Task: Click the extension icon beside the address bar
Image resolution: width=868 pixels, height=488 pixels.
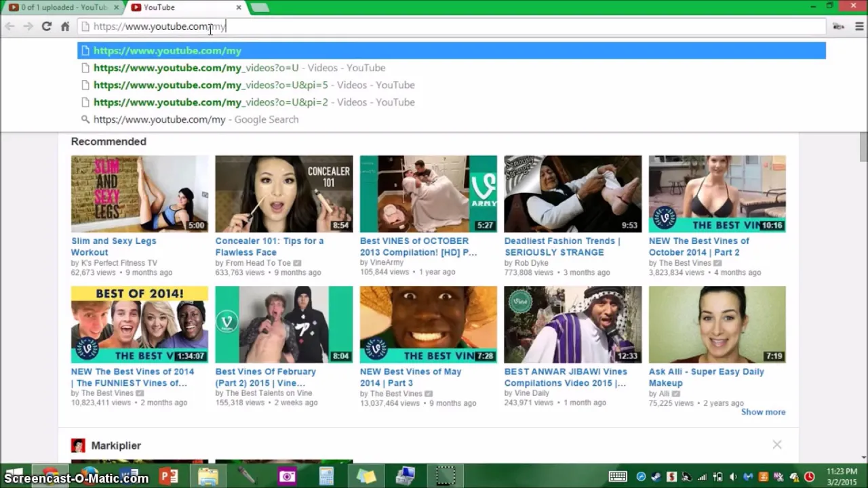Action: tap(839, 26)
